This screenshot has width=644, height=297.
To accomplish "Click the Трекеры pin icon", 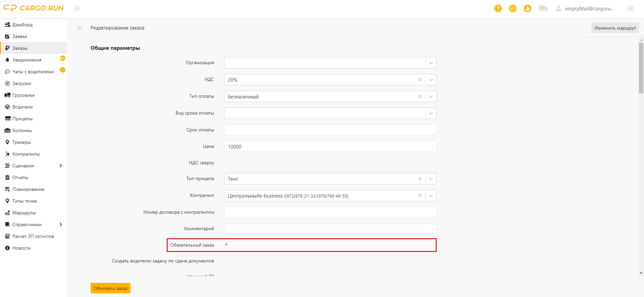I will (7, 142).
